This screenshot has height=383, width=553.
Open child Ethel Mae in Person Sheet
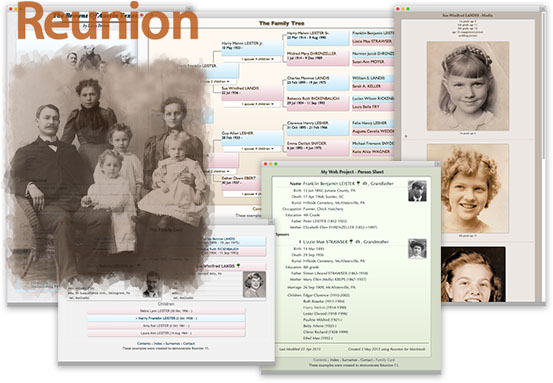coord(317,338)
